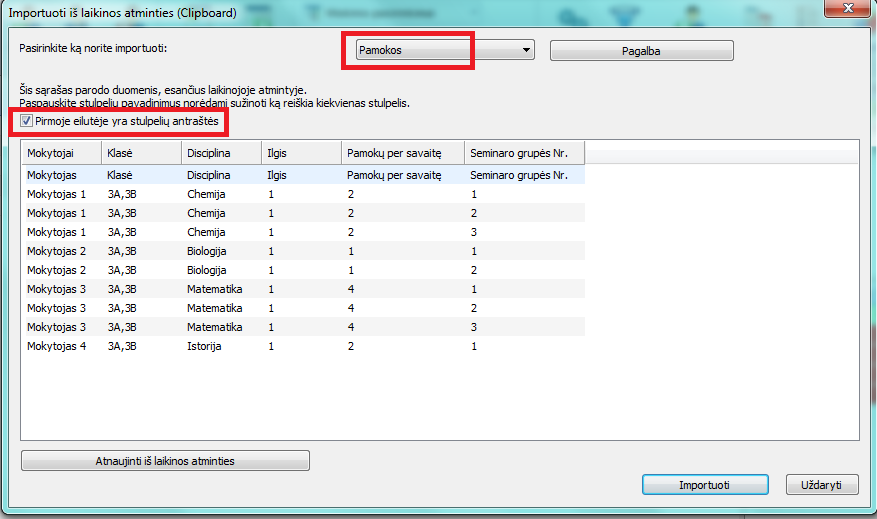
Task: Click 'Pamokų per savaitę' cell in highlighted row
Action: pos(394,175)
